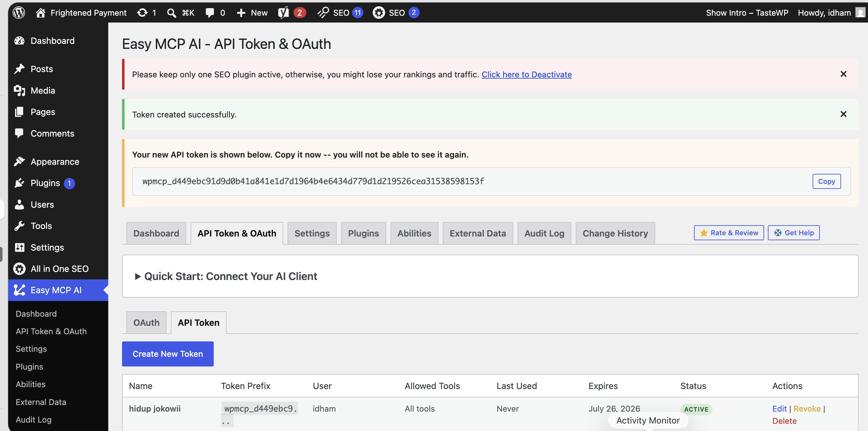Open API Token & OAuth submenu item
This screenshot has height=431, width=868.
[51, 331]
